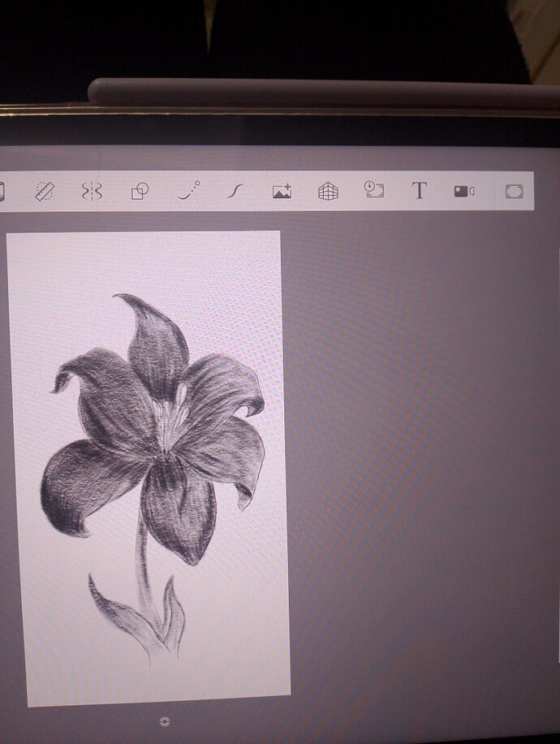Select the Steady Stroke curve tool
This screenshot has height=744, width=560.
point(235,191)
